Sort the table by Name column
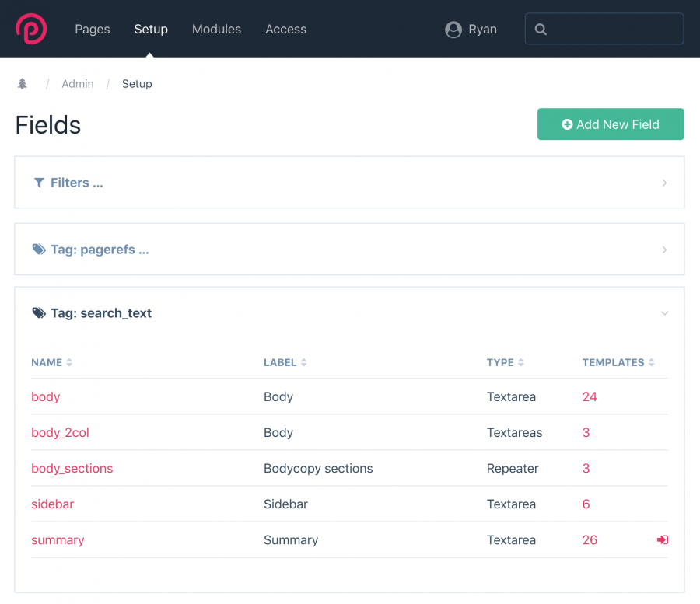The width and height of the screenshot is (700, 604). point(52,362)
